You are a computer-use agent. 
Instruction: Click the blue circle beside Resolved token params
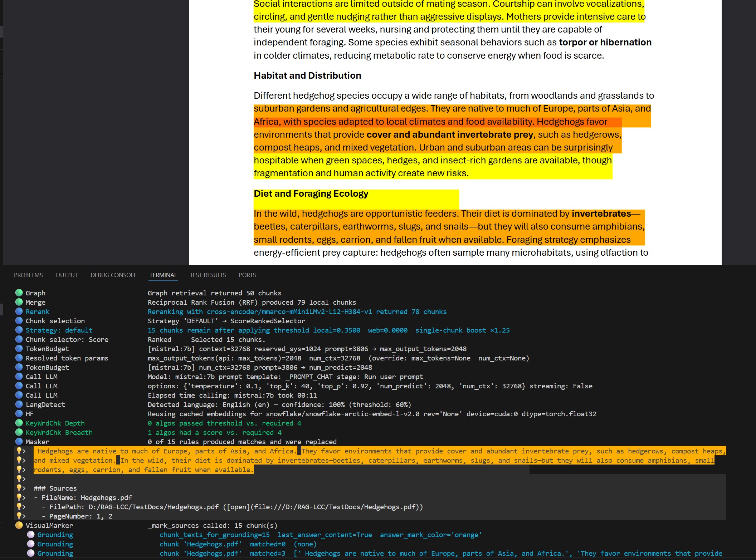(19, 358)
